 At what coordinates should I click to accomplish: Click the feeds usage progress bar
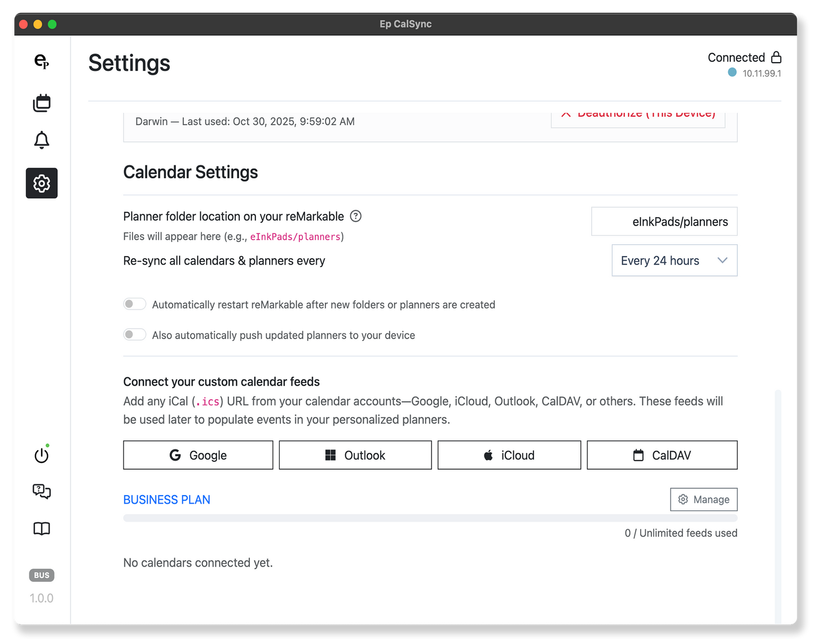430,517
